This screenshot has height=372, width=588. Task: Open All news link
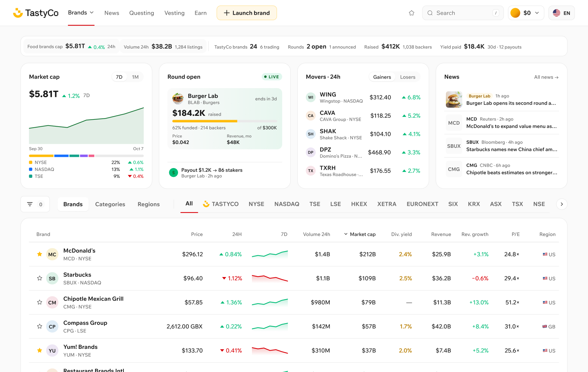[x=546, y=77]
